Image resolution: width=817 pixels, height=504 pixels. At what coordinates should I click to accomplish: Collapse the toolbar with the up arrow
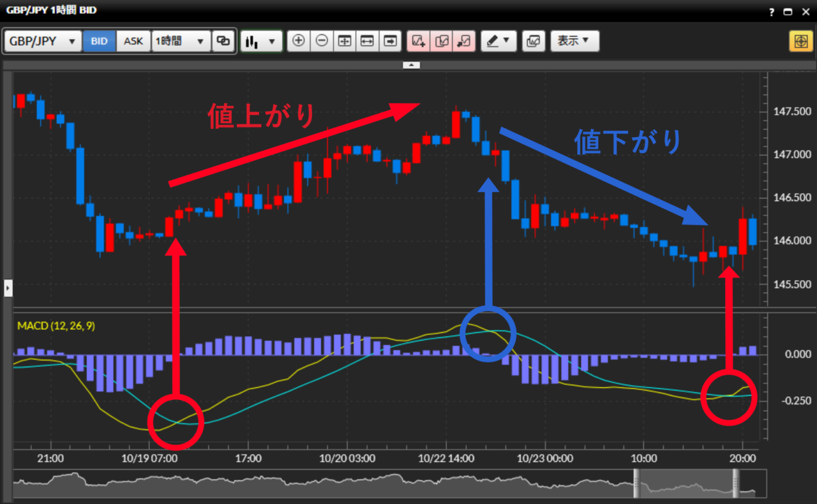pos(411,64)
